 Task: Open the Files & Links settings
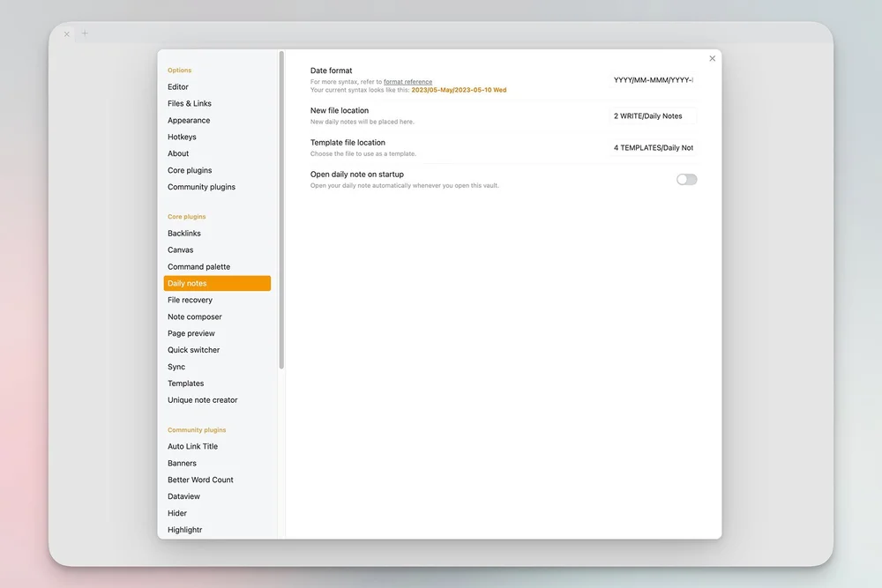click(189, 103)
